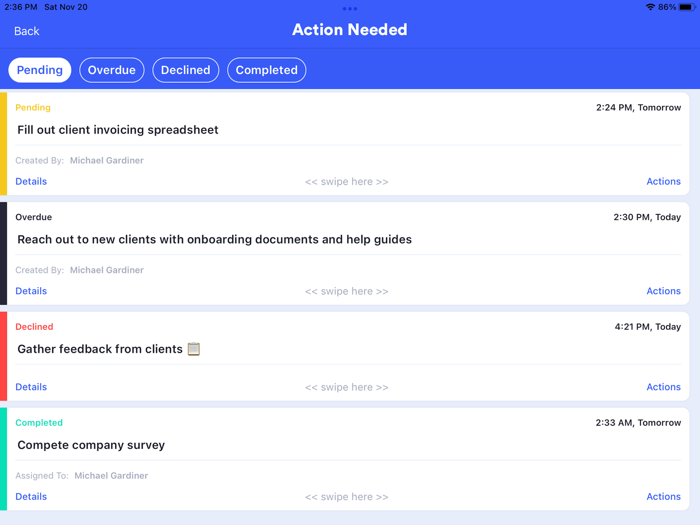700x525 pixels.
Task: Click the '2:33 AM, Tomorrow' due time
Action: (x=638, y=423)
